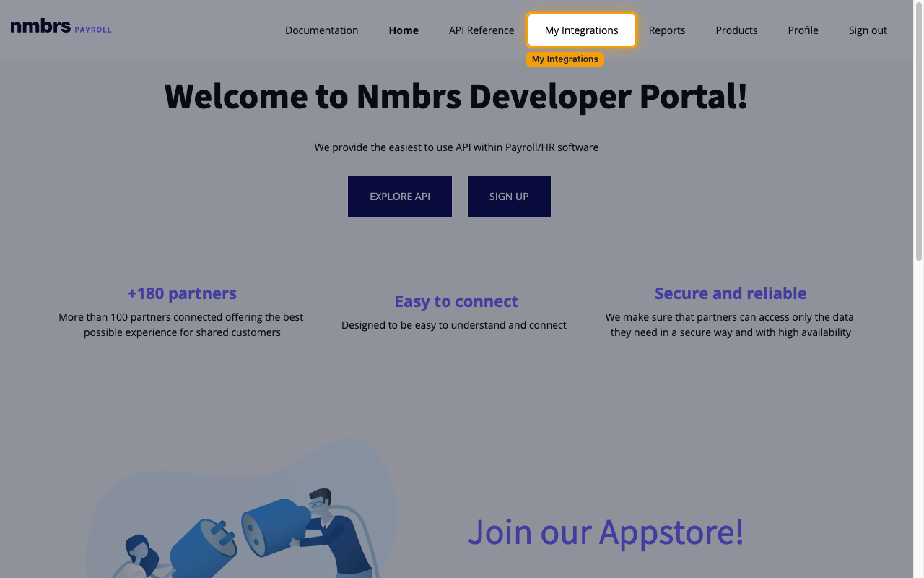Open the API Reference page

(x=481, y=30)
